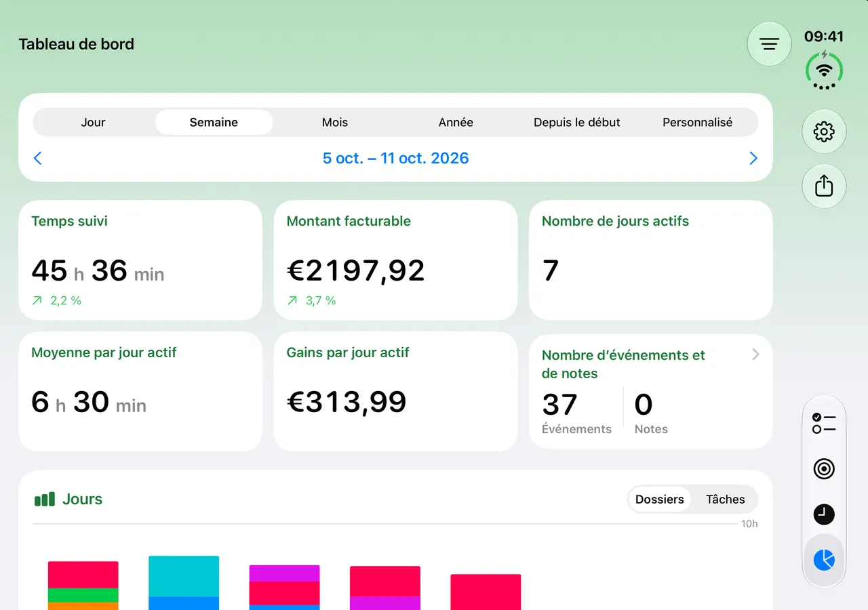Tap the 3,7 % increase indicator

[312, 300]
